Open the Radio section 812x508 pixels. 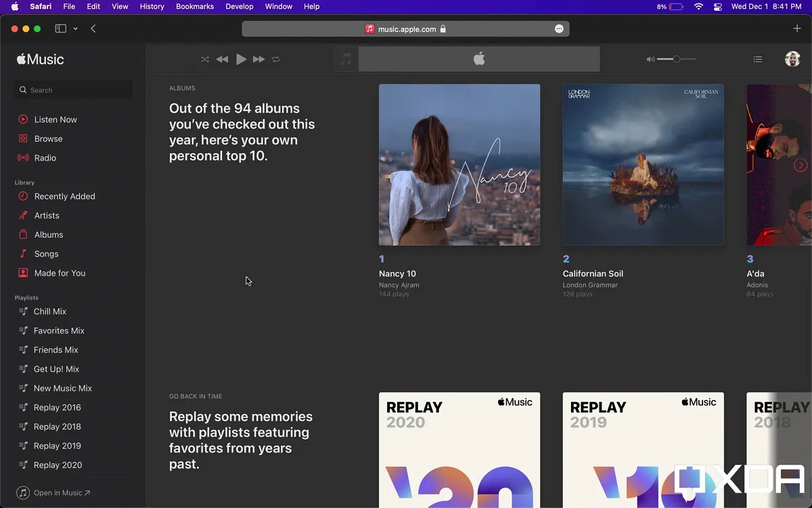click(46, 157)
